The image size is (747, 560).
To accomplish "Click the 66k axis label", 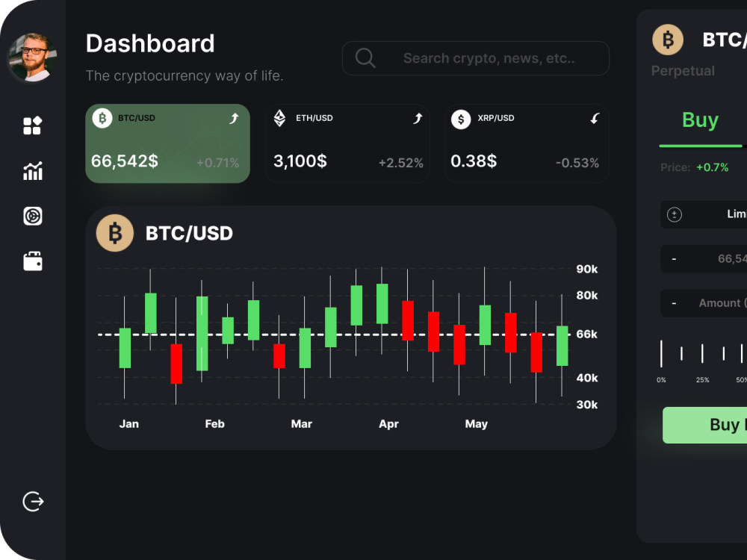I will pos(587,335).
